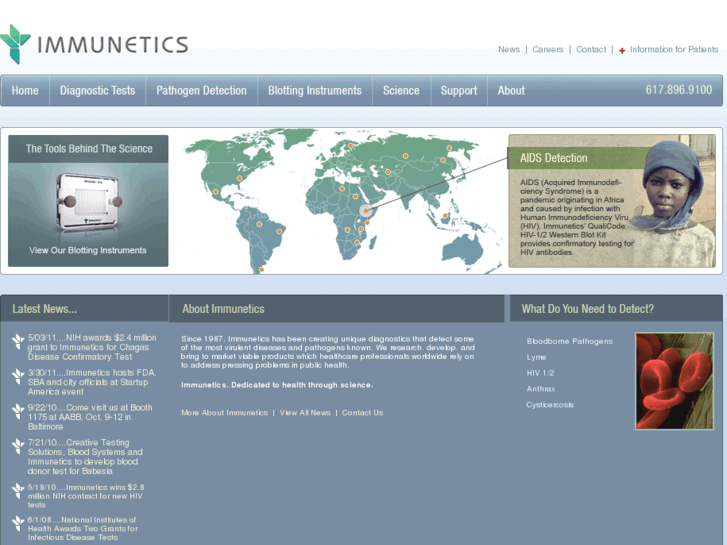The width and height of the screenshot is (727, 545).
Task: Open the About menu
Action: pos(511,90)
